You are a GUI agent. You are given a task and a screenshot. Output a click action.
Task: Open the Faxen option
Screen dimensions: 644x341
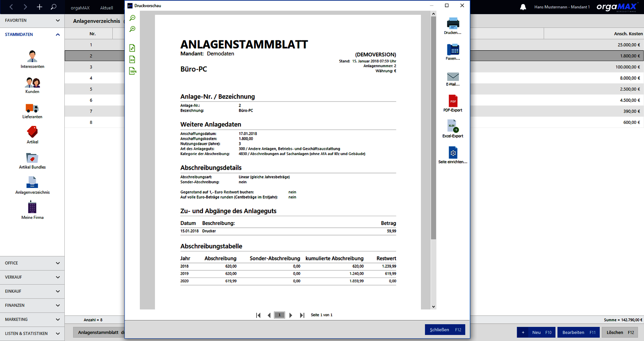pyautogui.click(x=453, y=52)
